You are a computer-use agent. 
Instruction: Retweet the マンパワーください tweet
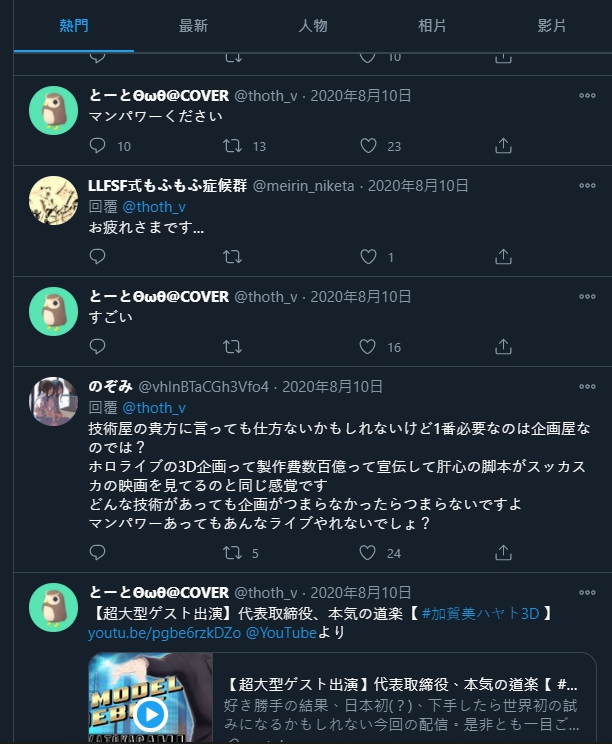tap(232, 146)
